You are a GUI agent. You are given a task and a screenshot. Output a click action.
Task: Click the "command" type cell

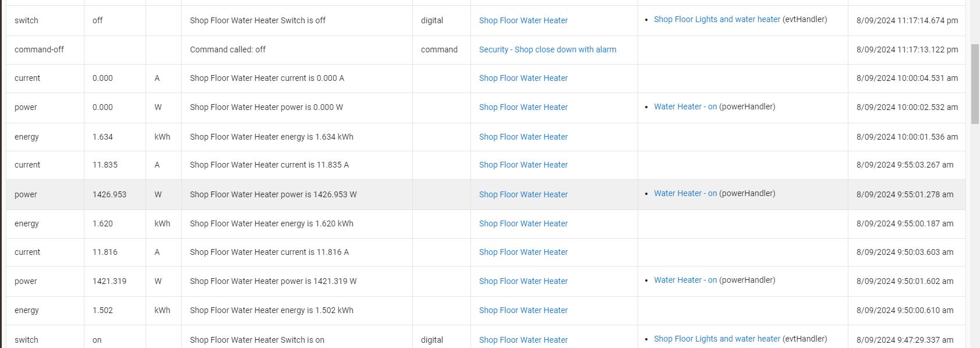(439, 49)
